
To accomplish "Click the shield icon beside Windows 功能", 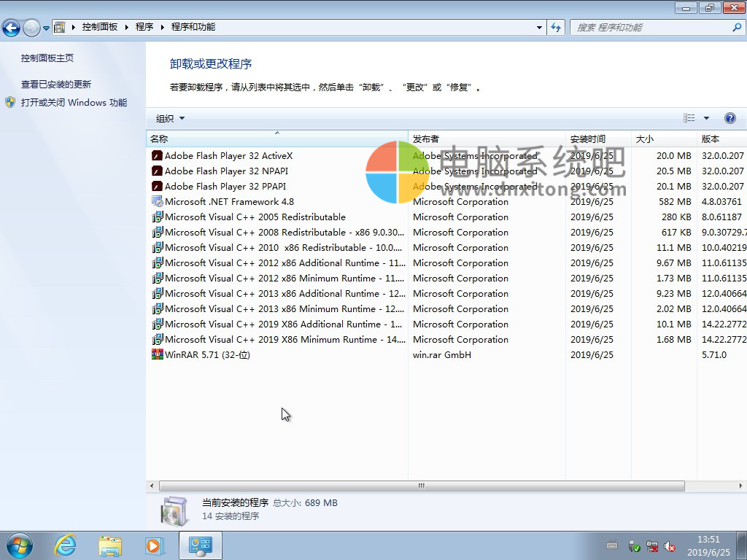I will tap(10, 102).
